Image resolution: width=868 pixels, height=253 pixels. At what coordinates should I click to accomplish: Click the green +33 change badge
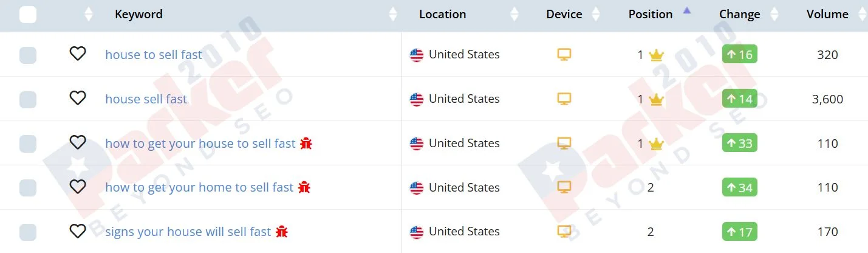pyautogui.click(x=739, y=144)
